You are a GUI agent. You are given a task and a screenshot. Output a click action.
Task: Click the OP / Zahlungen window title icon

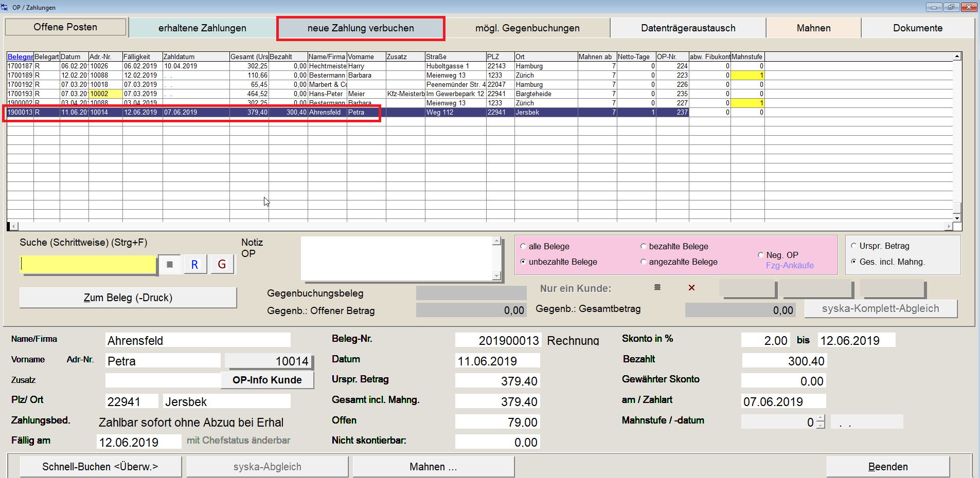coord(5,7)
